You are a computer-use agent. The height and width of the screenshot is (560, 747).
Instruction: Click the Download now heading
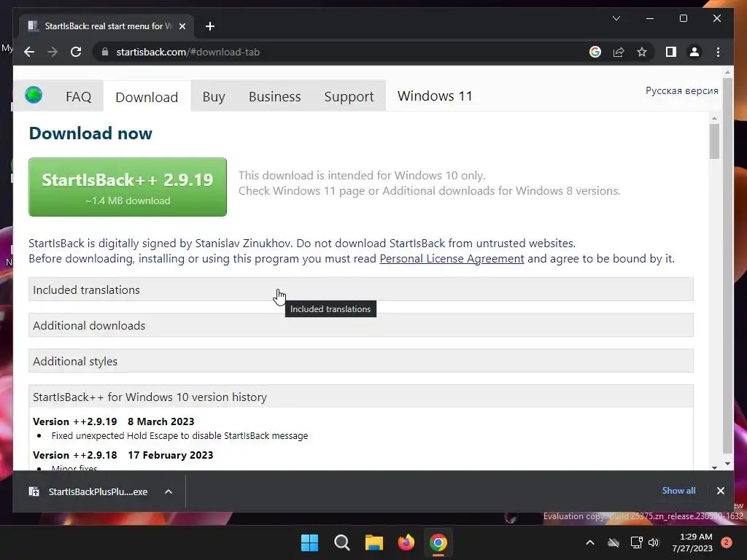pyautogui.click(x=90, y=133)
